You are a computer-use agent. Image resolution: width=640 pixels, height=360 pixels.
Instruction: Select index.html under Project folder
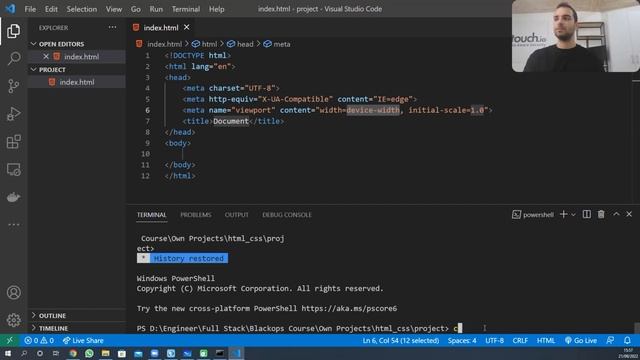tap(77, 82)
